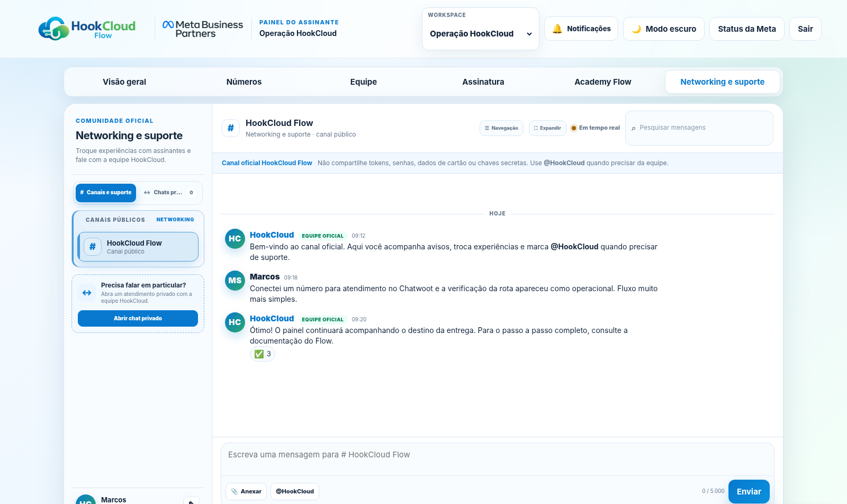Click the @HookCloud mention in welcome message

pyautogui.click(x=574, y=247)
